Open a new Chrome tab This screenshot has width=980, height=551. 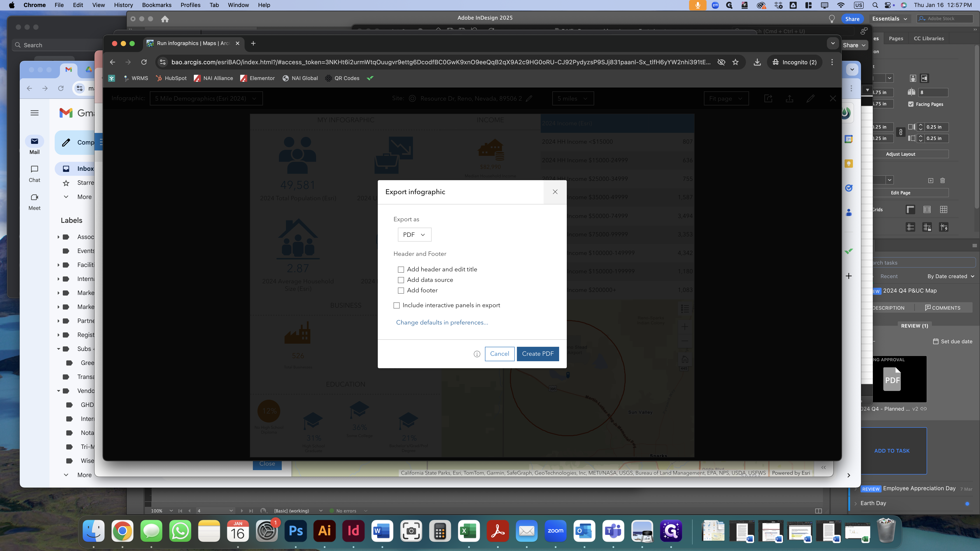pos(253,43)
